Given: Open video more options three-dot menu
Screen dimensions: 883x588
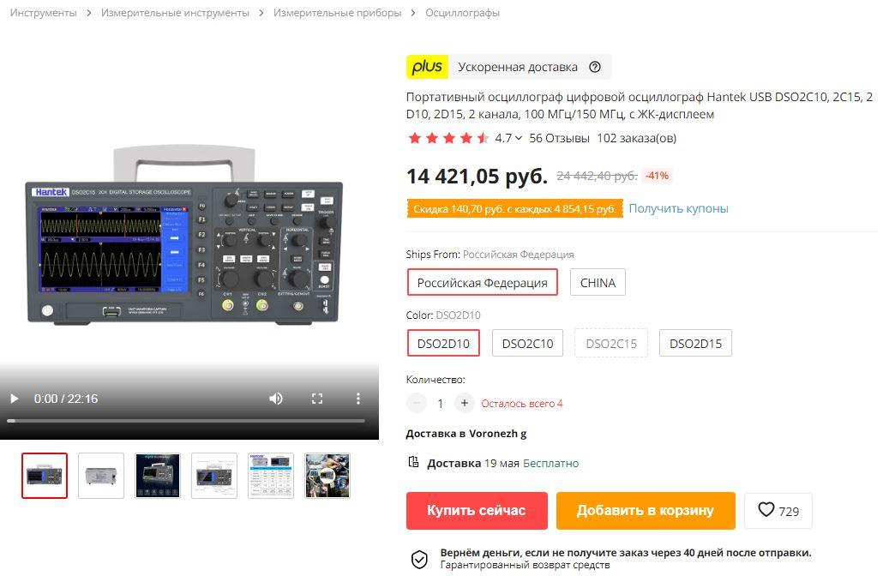Looking at the screenshot, I should click(x=358, y=399).
